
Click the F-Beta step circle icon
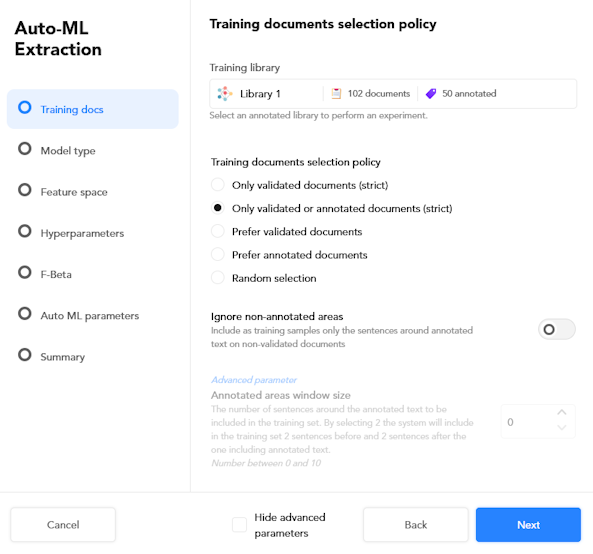point(25,272)
